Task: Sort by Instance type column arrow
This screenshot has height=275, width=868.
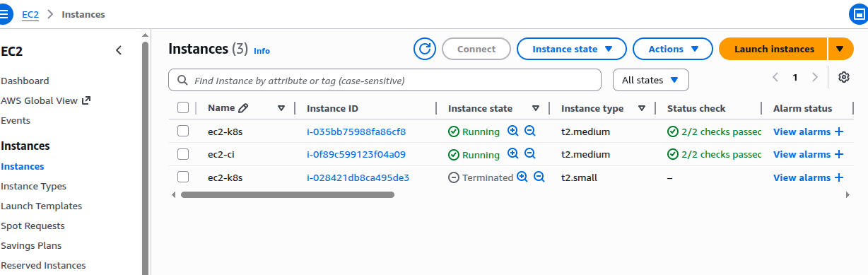Action: click(642, 108)
